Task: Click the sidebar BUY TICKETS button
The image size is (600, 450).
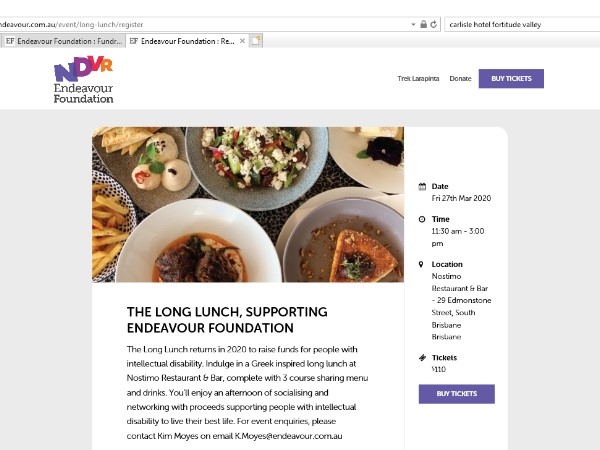Action: 457,394
